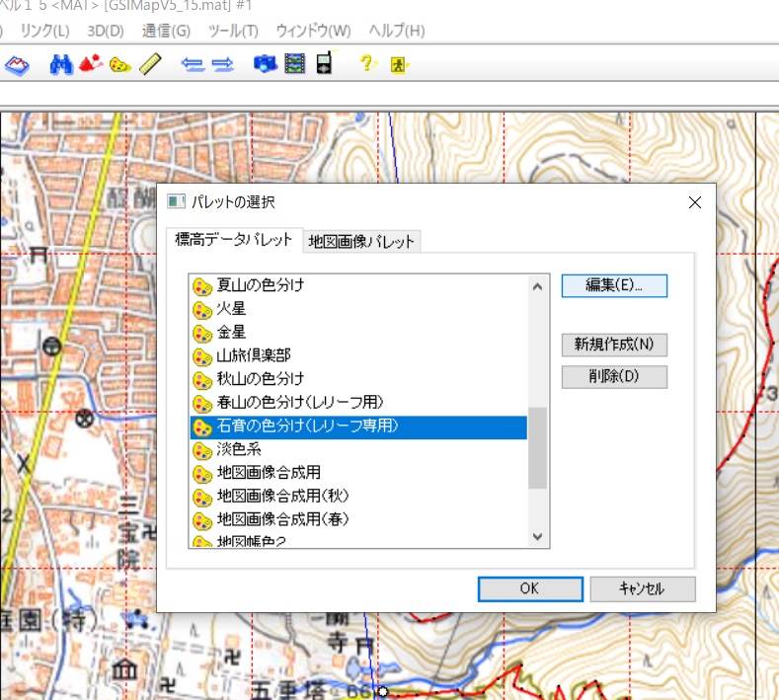The width and height of the screenshot is (779, 700).
Task: Switch to 標高データパレット tab
Action: [233, 240]
